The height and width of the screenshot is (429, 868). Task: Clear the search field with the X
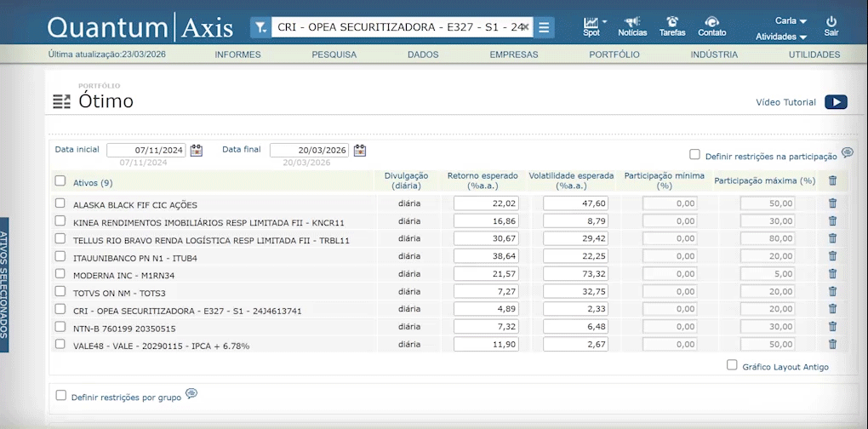coord(525,27)
